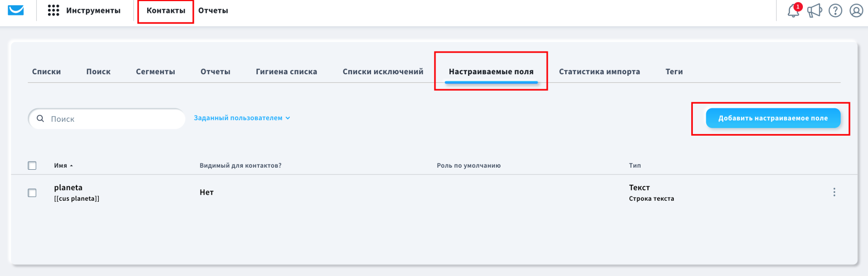Open the planeta custom field
The height and width of the screenshot is (276, 868).
click(x=68, y=187)
